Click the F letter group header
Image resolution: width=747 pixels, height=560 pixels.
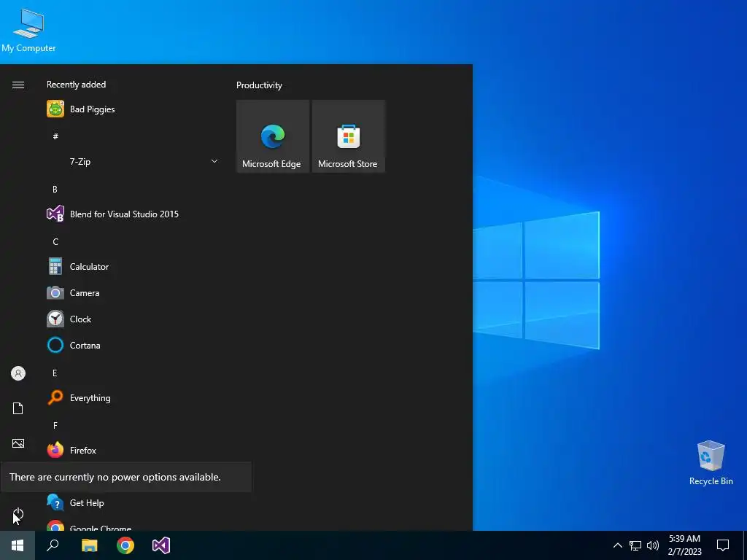click(55, 425)
